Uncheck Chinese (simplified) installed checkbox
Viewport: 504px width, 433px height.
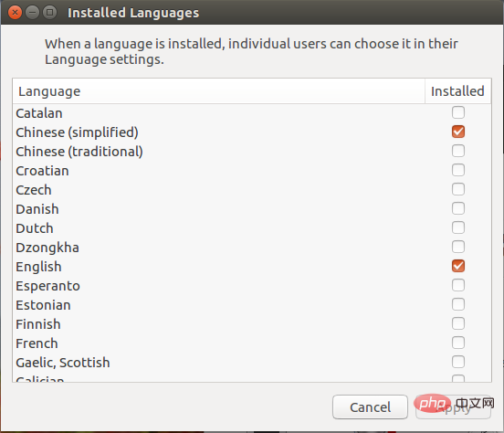[x=458, y=132]
